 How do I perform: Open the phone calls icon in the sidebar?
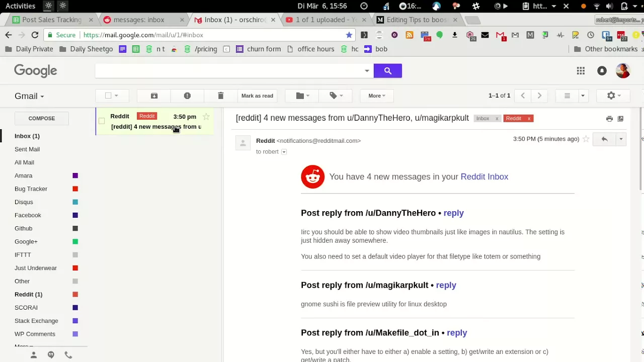[x=68, y=355]
